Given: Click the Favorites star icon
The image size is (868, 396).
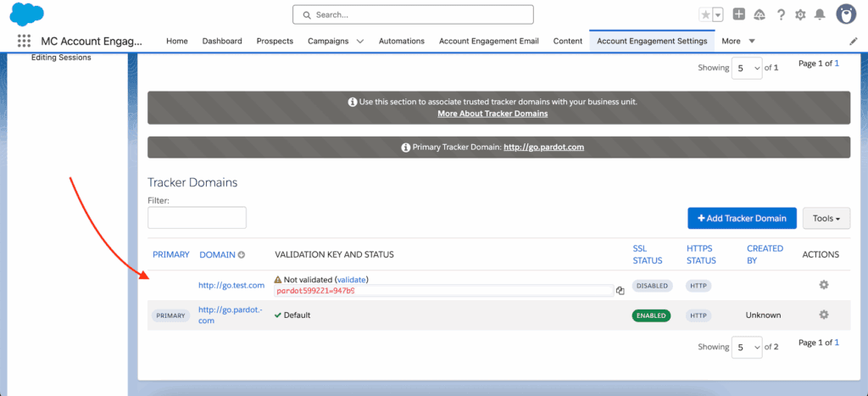Looking at the screenshot, I should (x=706, y=15).
